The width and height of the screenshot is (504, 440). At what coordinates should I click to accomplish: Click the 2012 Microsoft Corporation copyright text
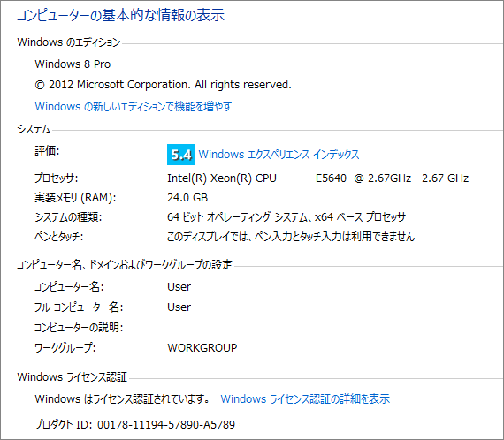pyautogui.click(x=163, y=85)
